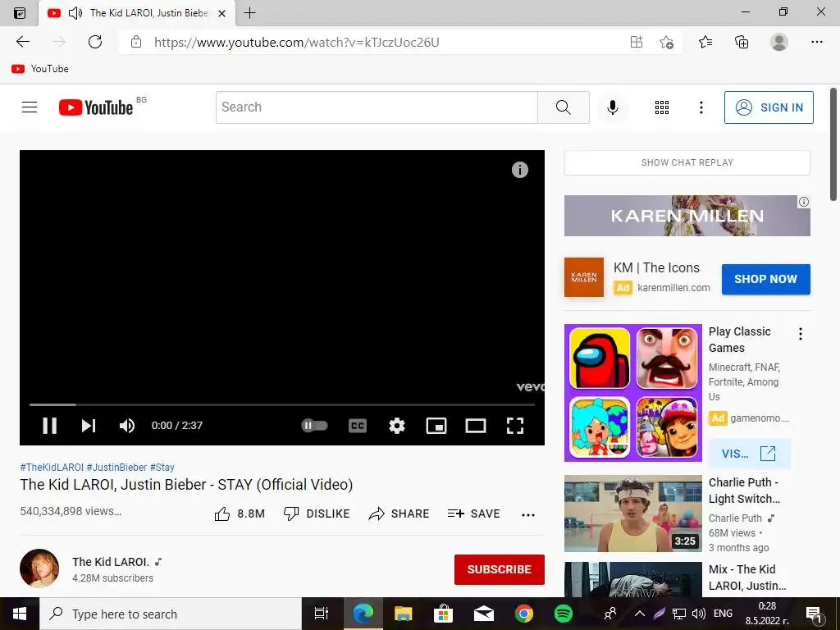840x630 pixels.
Task: Close the YouTube browser tab
Action: [x=221, y=13]
